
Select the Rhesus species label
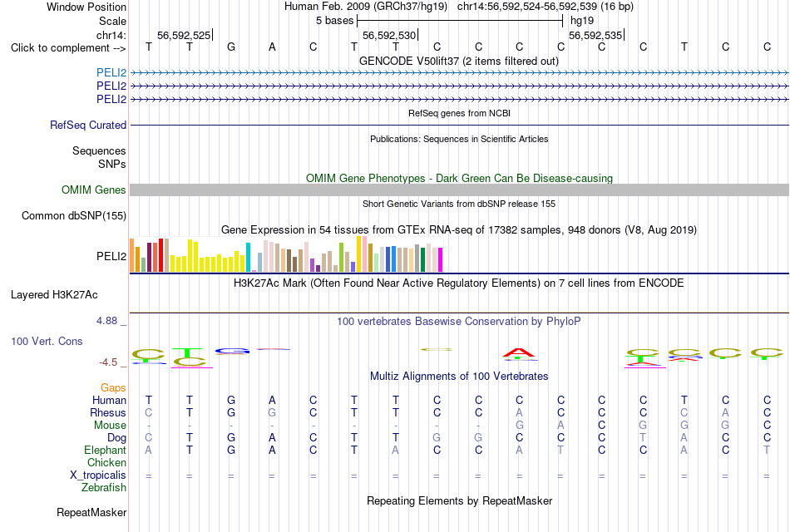pyautogui.click(x=108, y=412)
